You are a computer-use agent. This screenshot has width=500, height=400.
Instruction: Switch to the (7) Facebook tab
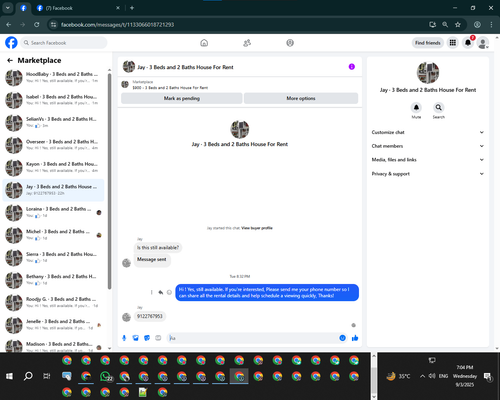(x=78, y=8)
